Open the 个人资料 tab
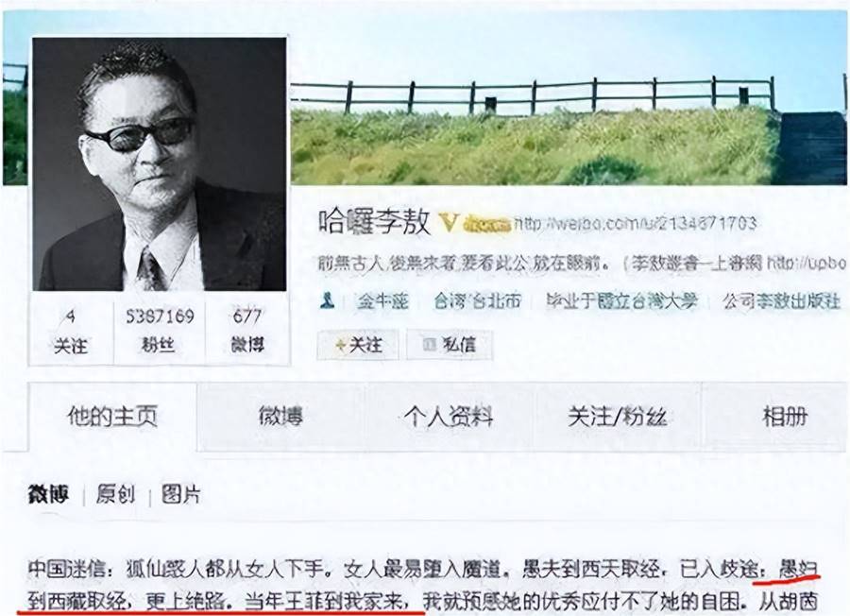 click(449, 417)
